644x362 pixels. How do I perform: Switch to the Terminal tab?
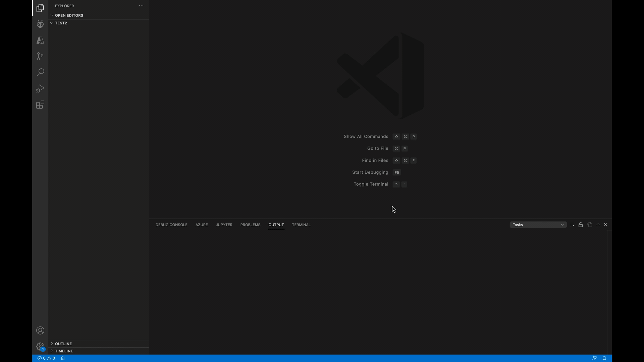tap(301, 225)
